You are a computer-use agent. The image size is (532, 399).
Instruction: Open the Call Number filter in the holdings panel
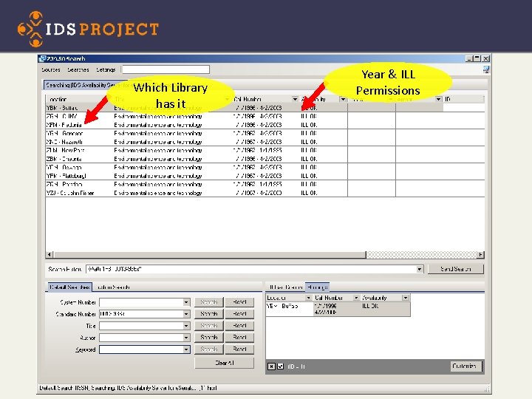tap(356, 298)
